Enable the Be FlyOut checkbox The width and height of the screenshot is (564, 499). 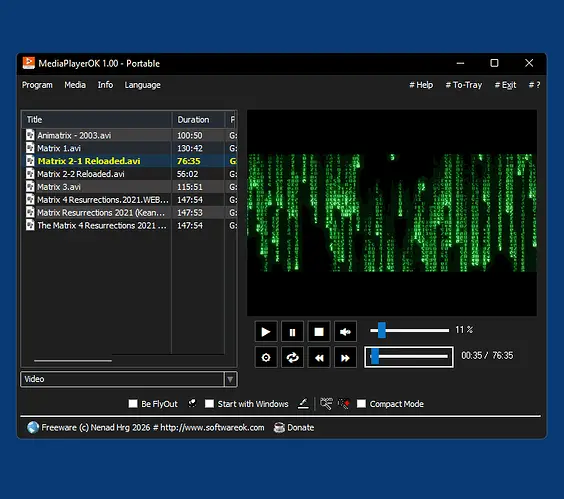click(x=133, y=404)
